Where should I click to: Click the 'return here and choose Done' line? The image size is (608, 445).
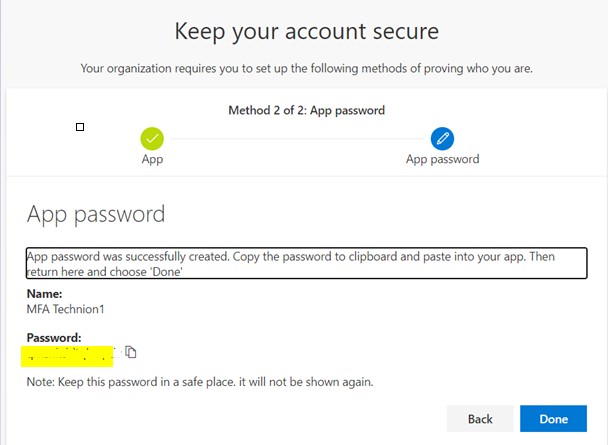(104, 272)
